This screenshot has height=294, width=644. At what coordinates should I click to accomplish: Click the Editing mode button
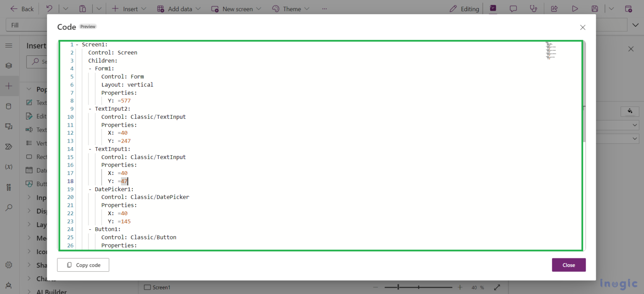coord(464,9)
